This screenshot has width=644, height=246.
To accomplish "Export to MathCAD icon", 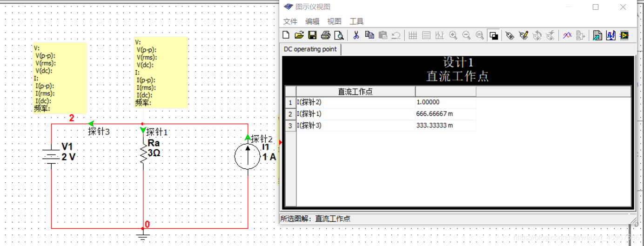I will tap(610, 35).
